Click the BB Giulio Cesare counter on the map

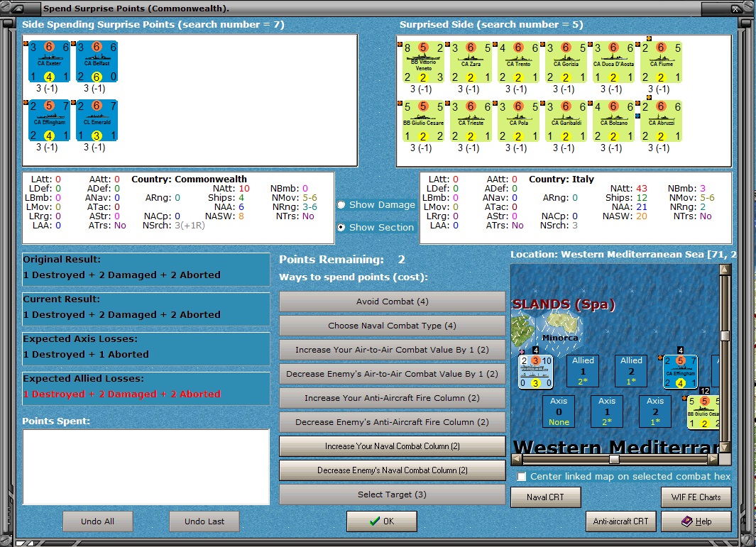point(703,412)
